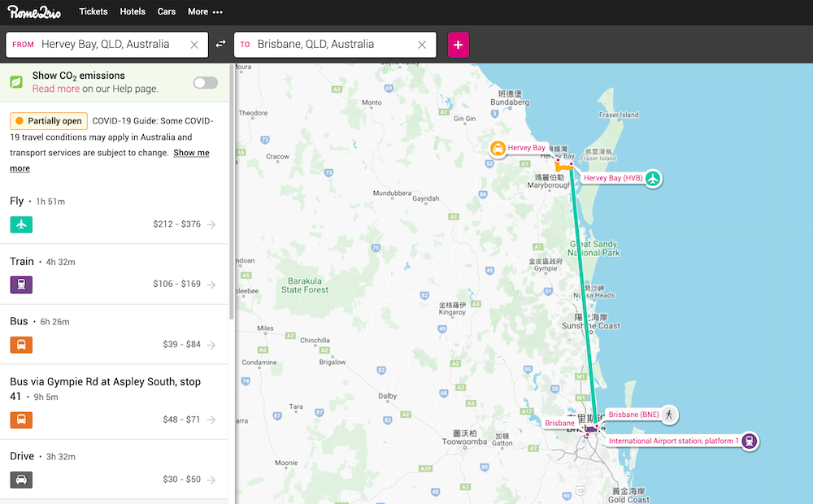813x504 pixels.
Task: Select the Bus 6h 26m route title
Action: [39, 321]
